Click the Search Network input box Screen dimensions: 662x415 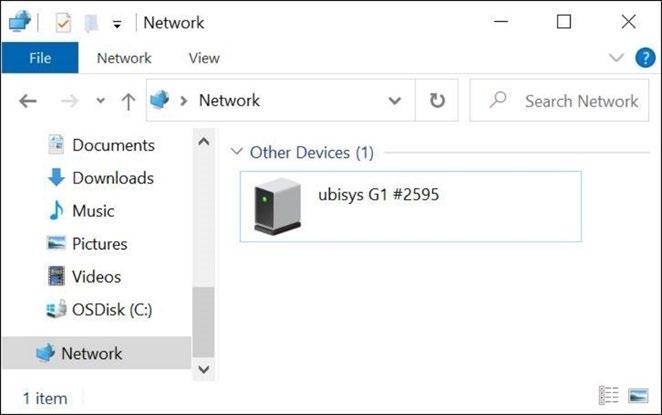click(559, 100)
